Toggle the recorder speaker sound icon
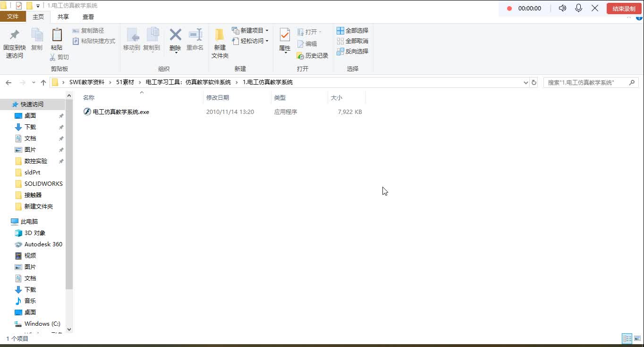The width and height of the screenshot is (644, 347). (562, 9)
